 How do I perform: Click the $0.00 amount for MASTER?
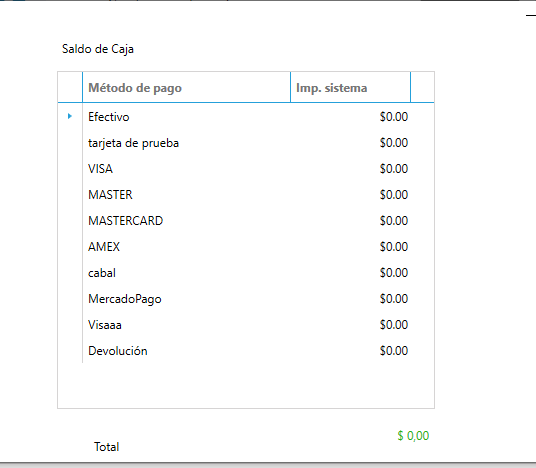pos(394,195)
